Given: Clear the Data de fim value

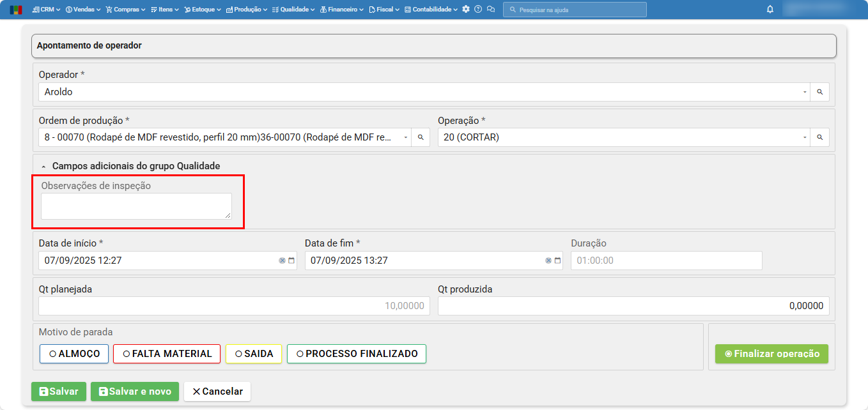Looking at the screenshot, I should click(x=548, y=261).
